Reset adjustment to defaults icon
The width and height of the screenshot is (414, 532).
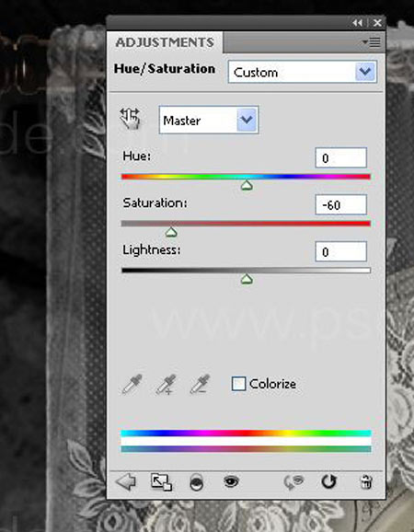pyautogui.click(x=328, y=481)
